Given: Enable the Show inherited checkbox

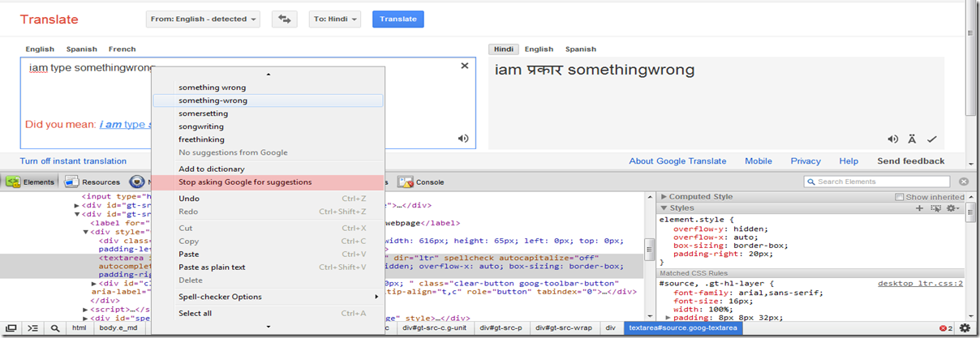Looking at the screenshot, I should [900, 197].
